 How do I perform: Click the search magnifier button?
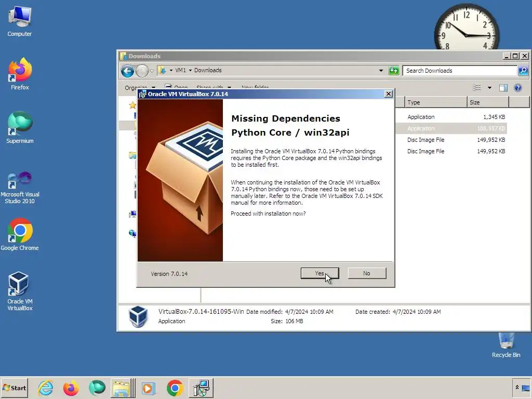click(x=523, y=71)
